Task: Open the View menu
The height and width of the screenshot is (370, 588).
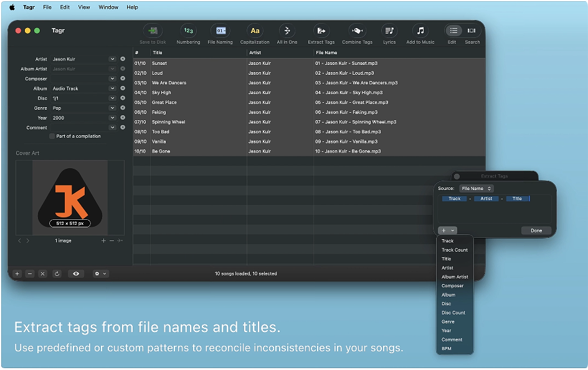Action: click(84, 7)
